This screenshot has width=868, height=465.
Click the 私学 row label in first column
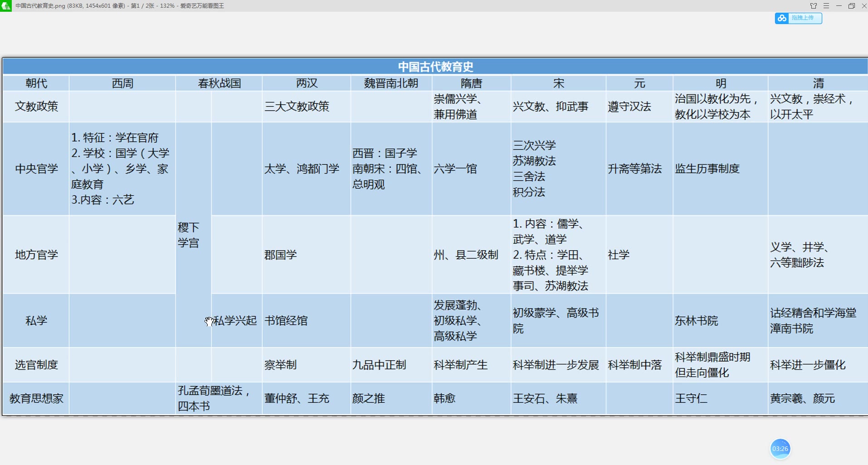pyautogui.click(x=36, y=320)
